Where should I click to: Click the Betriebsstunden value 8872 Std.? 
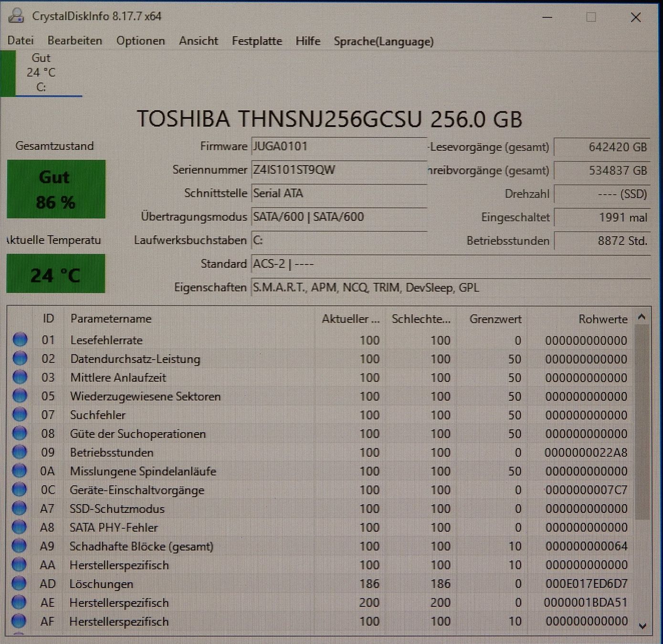point(602,241)
